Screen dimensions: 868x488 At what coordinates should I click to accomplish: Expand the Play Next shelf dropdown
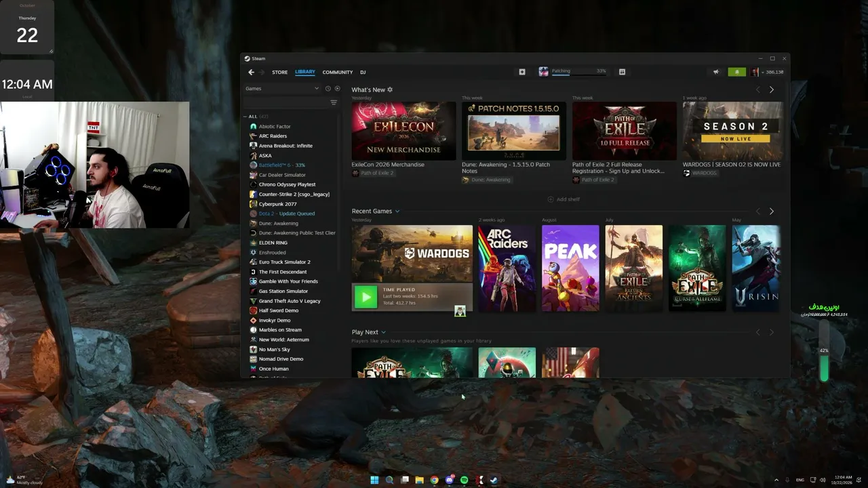coord(384,332)
